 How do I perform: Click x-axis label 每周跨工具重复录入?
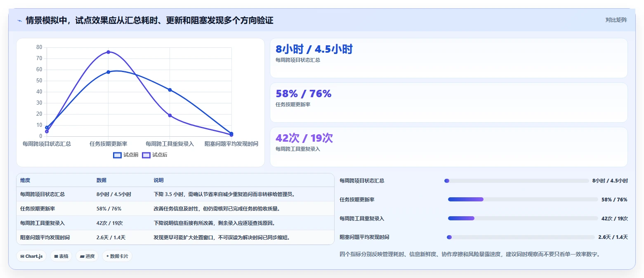point(170,144)
